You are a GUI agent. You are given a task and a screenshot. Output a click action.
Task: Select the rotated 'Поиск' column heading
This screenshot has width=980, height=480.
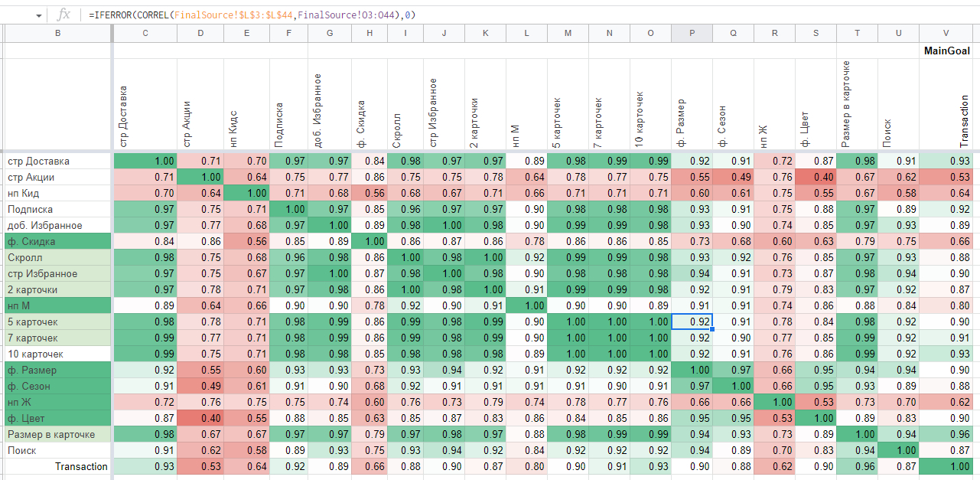[887, 132]
